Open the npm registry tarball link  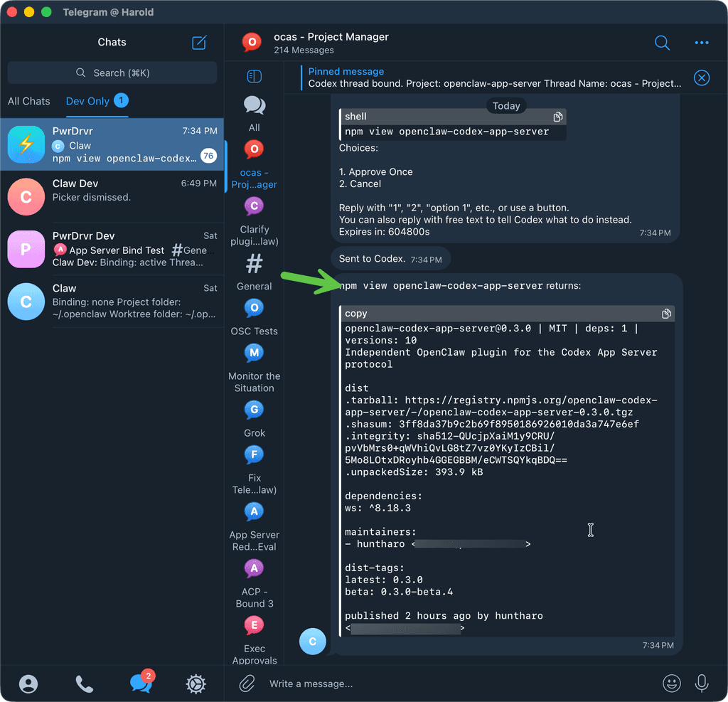click(x=501, y=406)
